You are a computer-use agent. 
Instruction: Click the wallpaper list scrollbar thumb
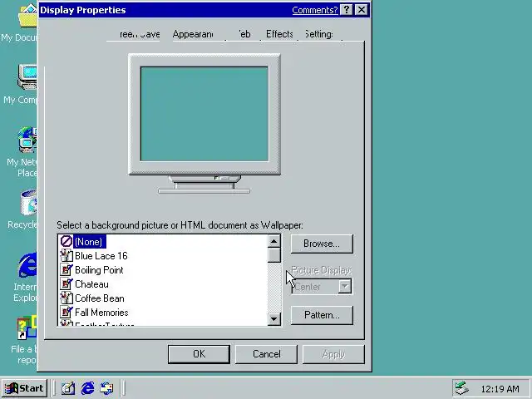point(273,255)
